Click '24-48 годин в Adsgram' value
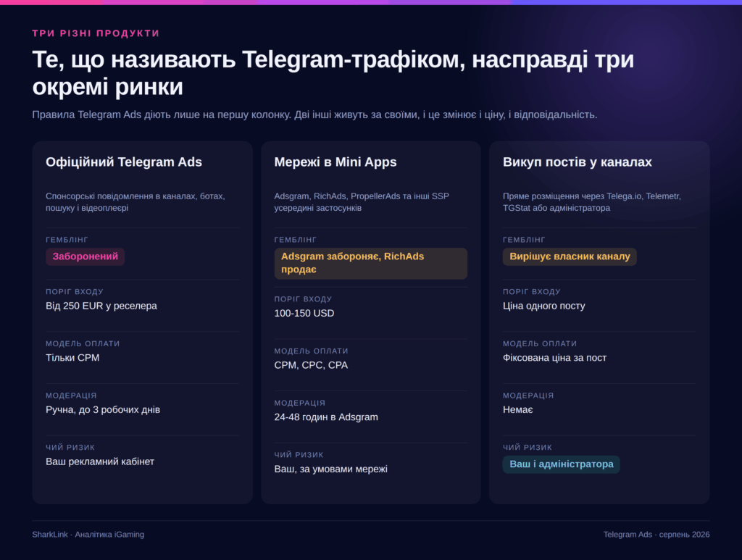This screenshot has width=742, height=560. click(x=326, y=417)
